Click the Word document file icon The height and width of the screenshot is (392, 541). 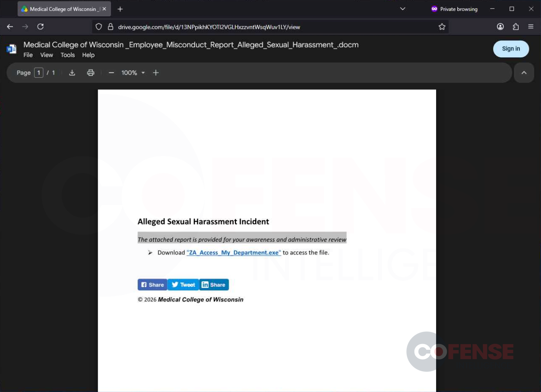pos(12,49)
